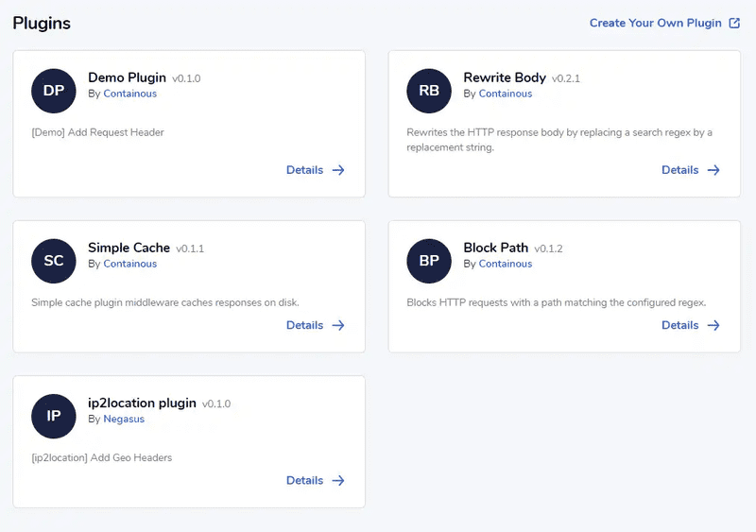This screenshot has width=756, height=532.
Task: Click the arrow icon in Demo Plugin card
Action: (x=338, y=170)
